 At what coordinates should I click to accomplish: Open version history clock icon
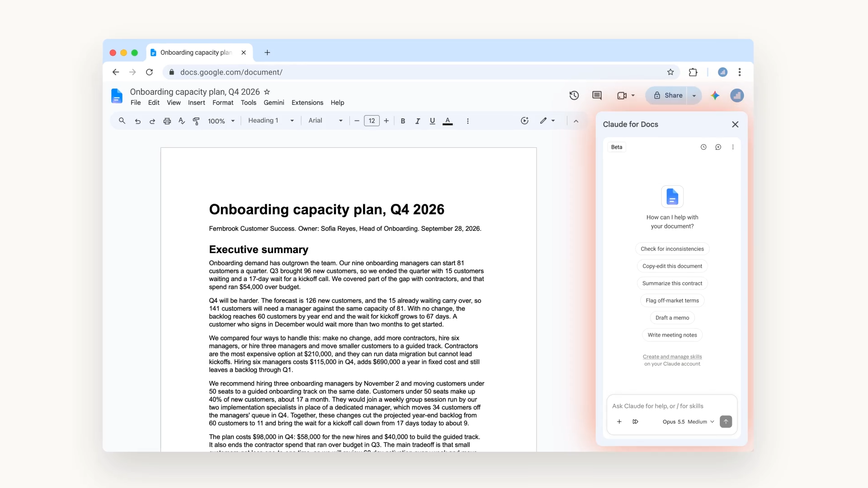coord(574,95)
